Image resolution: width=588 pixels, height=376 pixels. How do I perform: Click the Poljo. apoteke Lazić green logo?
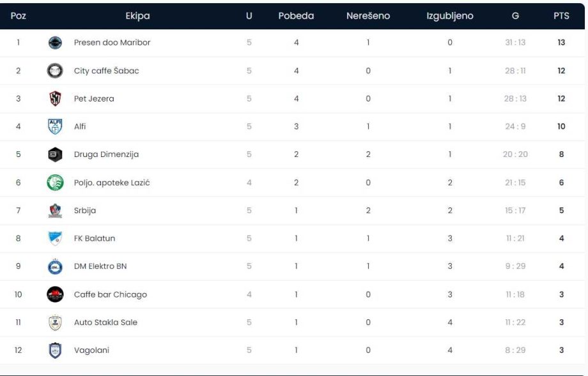coord(55,183)
